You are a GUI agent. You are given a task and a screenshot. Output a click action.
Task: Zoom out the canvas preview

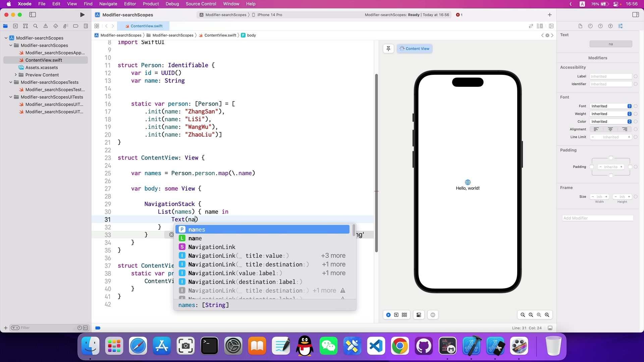523,315
